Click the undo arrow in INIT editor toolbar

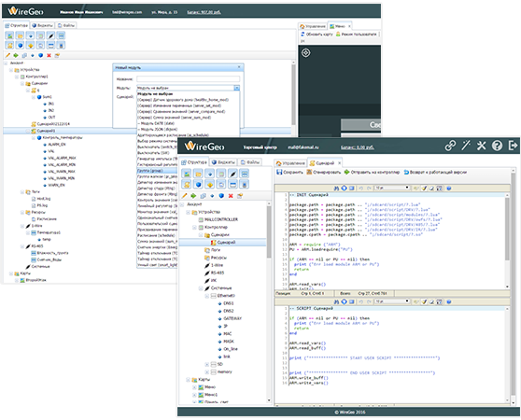[x=360, y=189]
